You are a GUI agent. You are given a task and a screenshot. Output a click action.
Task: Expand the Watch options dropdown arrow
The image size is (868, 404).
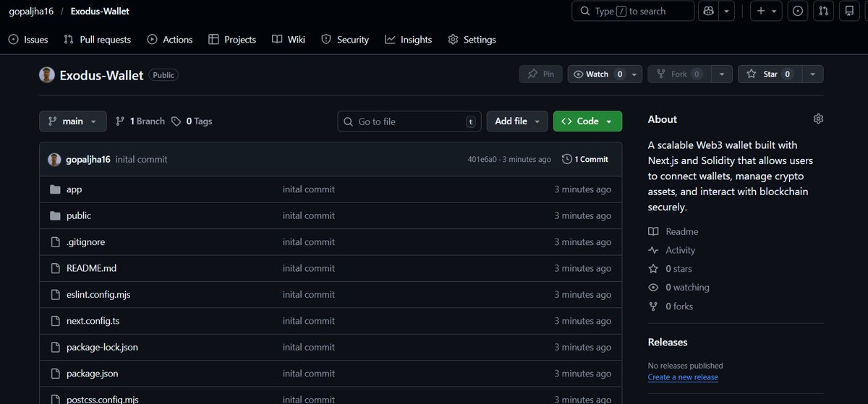pyautogui.click(x=635, y=74)
